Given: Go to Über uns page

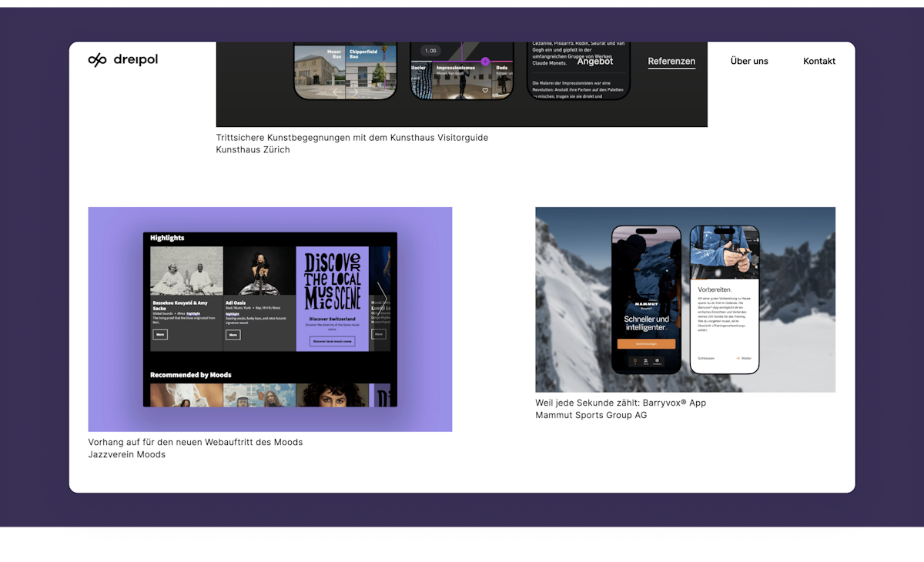Looking at the screenshot, I should pyautogui.click(x=749, y=61).
